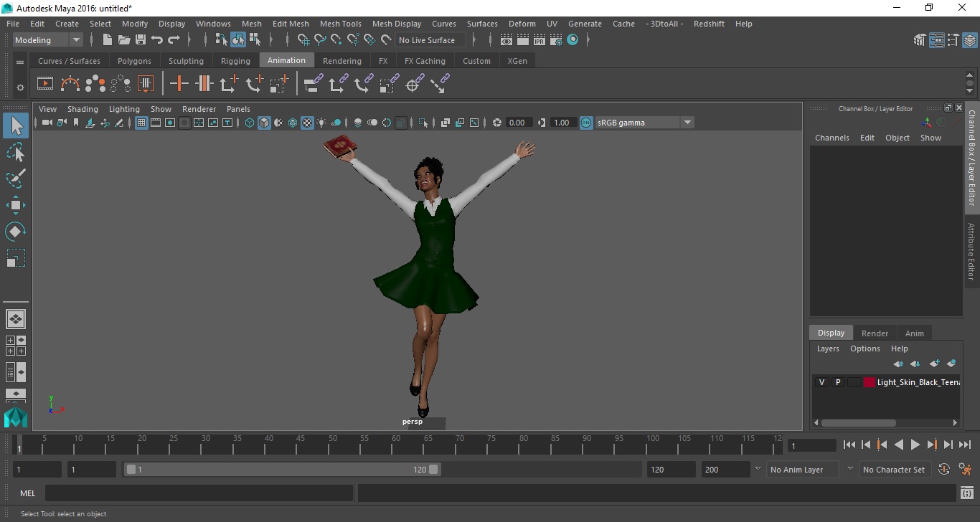The image size is (980, 522).
Task: Click the Set Key shelf icon
Action: [x=179, y=84]
